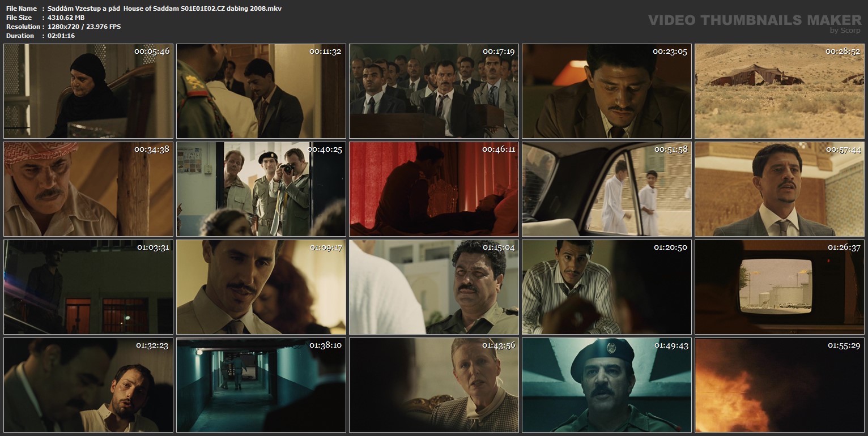Select the blue corridor thumbnail at 01:38:10
Image resolution: width=868 pixels, height=436 pixels.
pos(261,385)
